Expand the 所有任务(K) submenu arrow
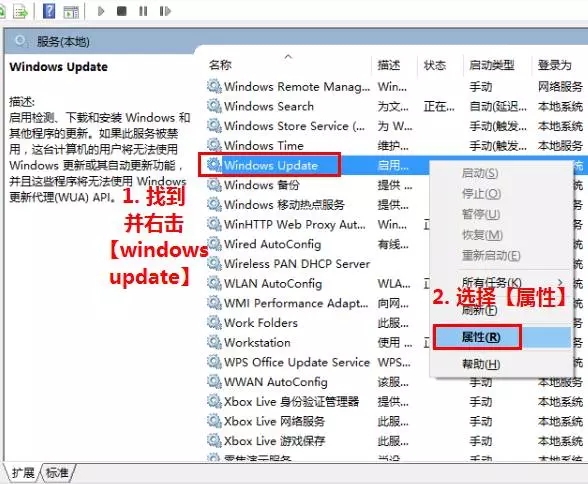 [x=561, y=282]
